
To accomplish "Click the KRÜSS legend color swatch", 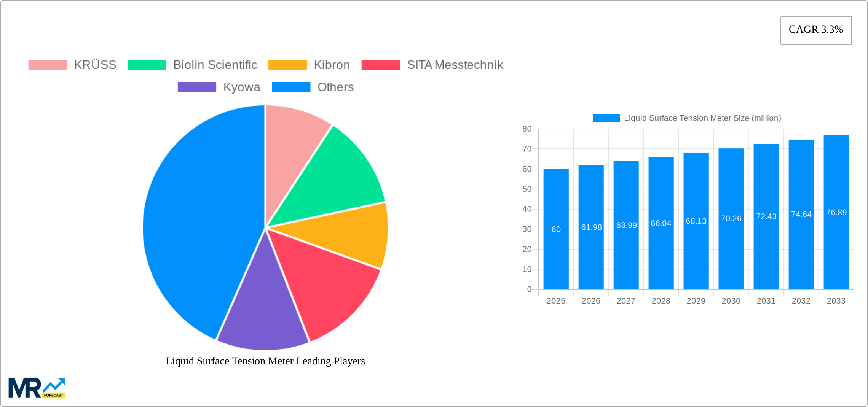I will (48, 65).
